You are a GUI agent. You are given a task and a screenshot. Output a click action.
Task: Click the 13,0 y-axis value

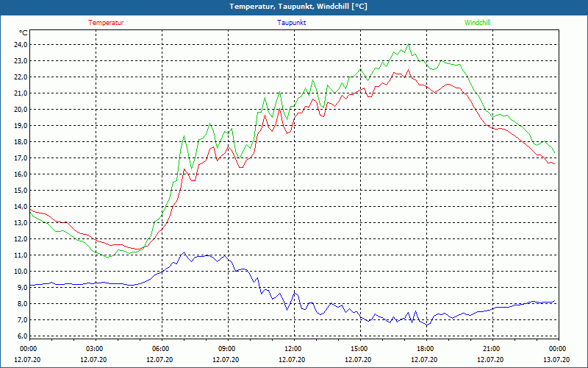pos(21,223)
